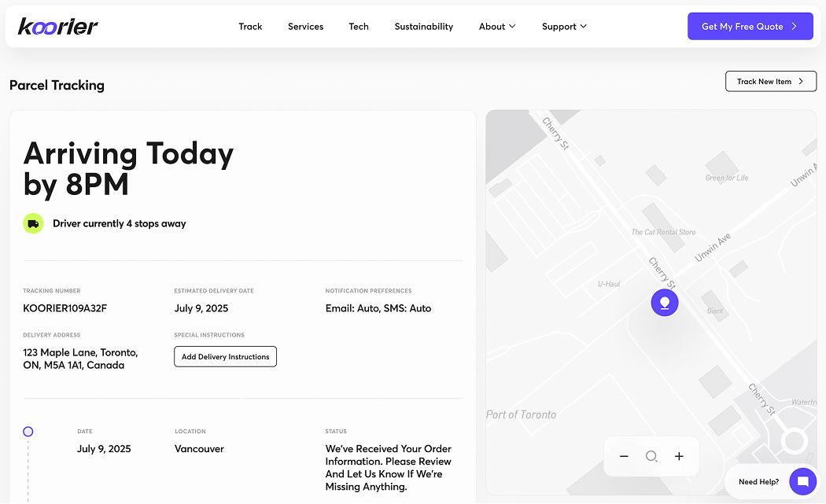Click the Koorier logo
This screenshot has width=826, height=504.
[58, 26]
